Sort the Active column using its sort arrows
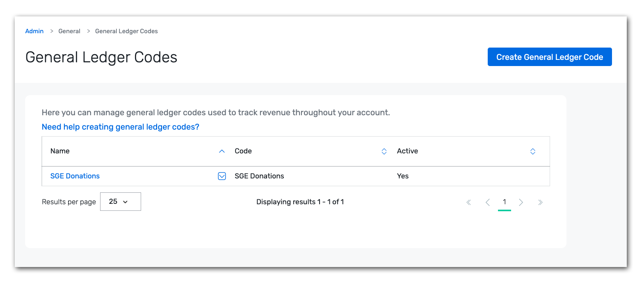The height and width of the screenshot is (283, 644). pos(532,151)
